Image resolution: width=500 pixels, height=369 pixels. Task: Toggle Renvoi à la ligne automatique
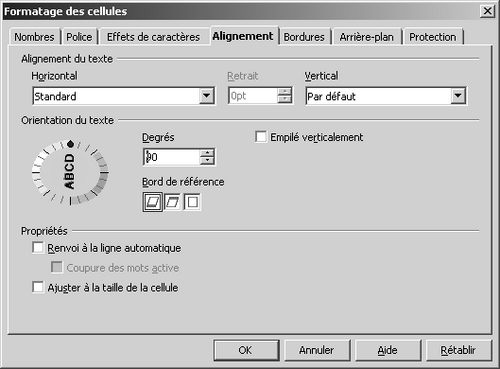[x=38, y=248]
